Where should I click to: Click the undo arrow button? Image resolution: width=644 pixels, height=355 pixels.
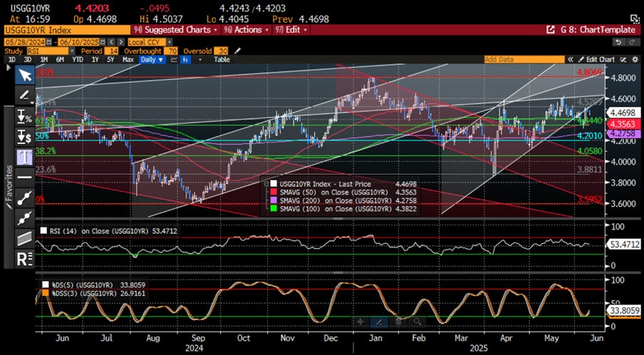(x=618, y=42)
